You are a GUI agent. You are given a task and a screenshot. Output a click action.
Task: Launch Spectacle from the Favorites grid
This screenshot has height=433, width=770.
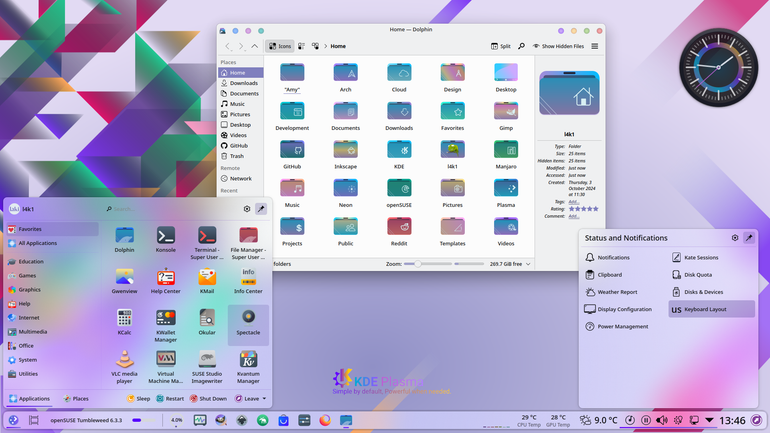[x=248, y=324]
